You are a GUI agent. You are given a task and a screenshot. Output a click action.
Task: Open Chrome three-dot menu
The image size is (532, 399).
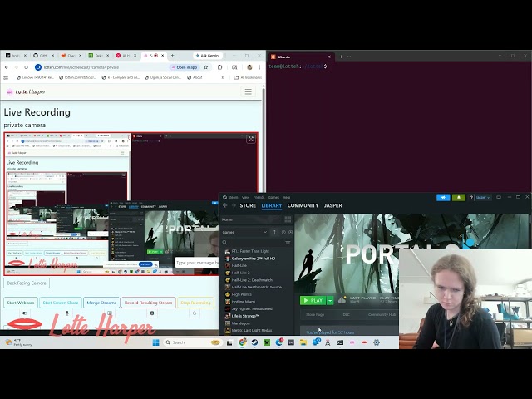click(x=259, y=67)
